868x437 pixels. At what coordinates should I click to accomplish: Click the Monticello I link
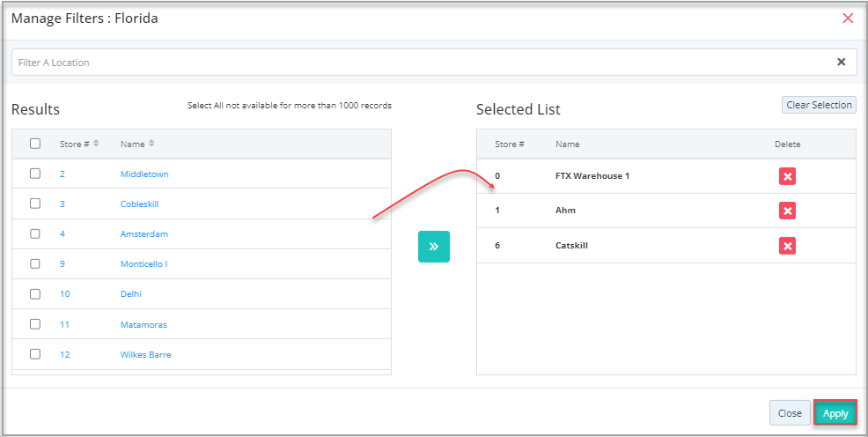click(143, 264)
